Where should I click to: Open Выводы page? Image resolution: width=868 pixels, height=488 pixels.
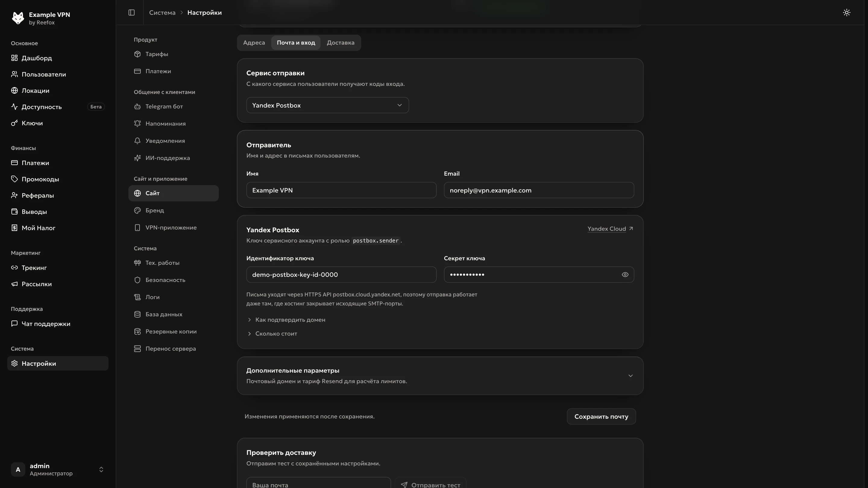click(58, 211)
